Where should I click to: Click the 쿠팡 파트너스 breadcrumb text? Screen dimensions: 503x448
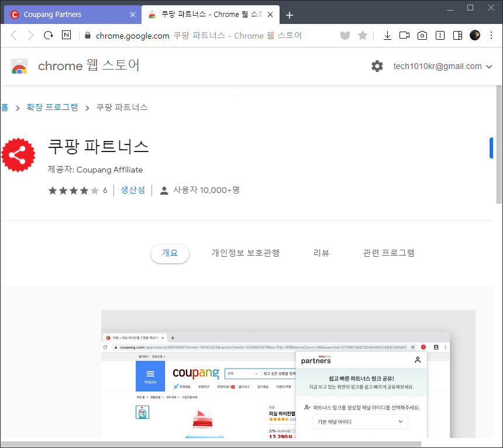122,108
